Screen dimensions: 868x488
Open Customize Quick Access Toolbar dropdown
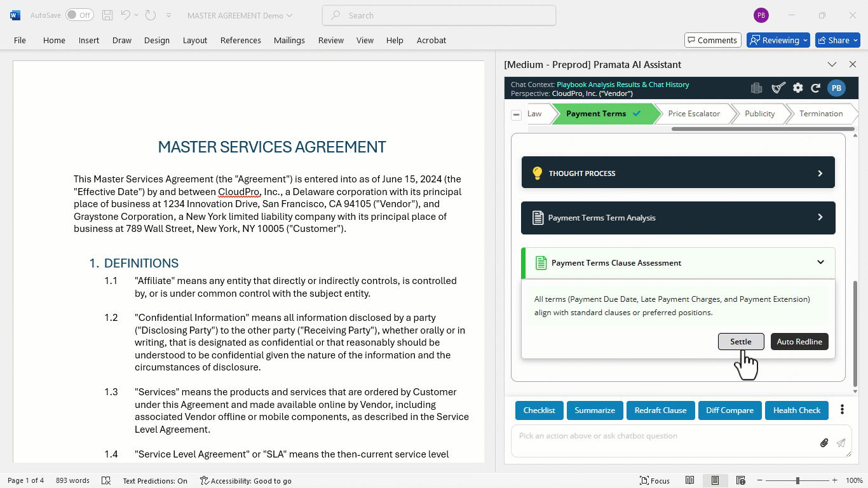(168, 15)
